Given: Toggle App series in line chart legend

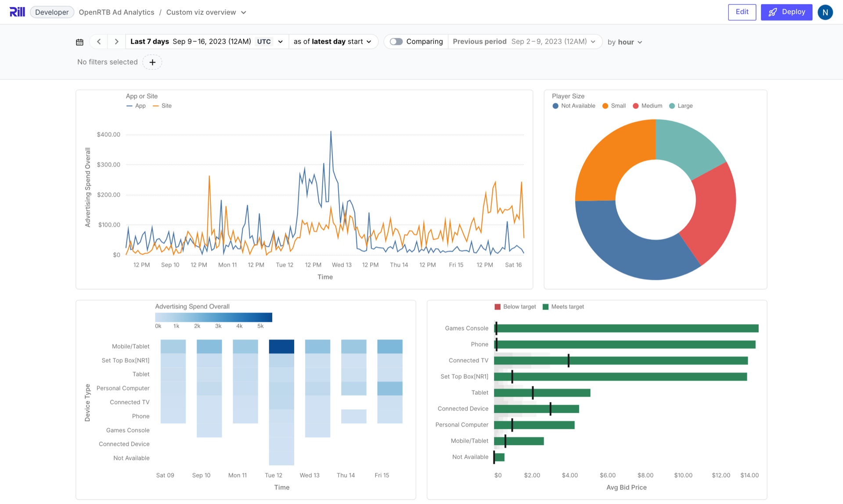Looking at the screenshot, I should coord(136,106).
